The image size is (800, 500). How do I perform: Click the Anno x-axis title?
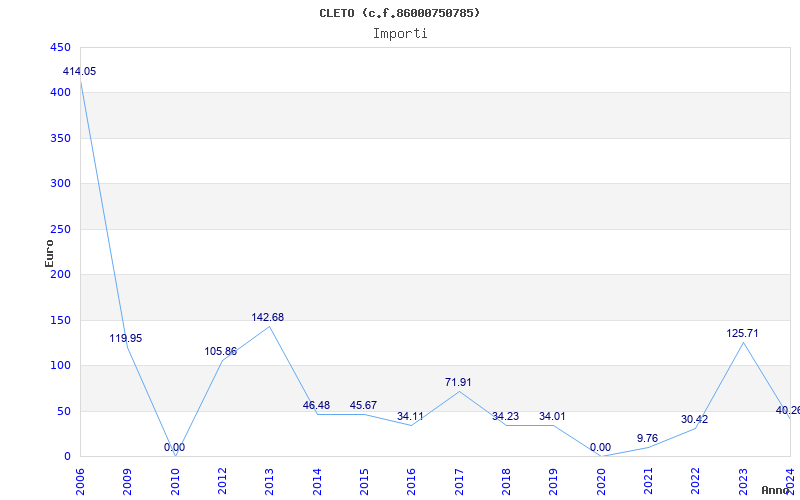(x=775, y=490)
